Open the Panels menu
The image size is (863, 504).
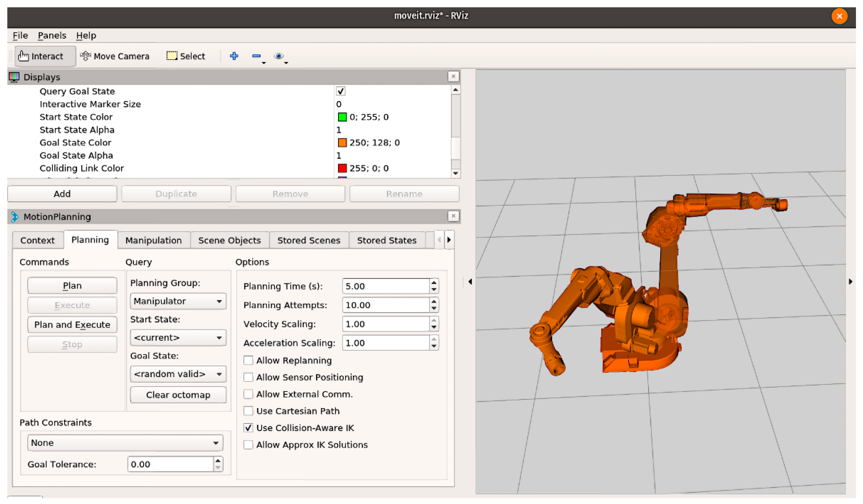coord(52,35)
